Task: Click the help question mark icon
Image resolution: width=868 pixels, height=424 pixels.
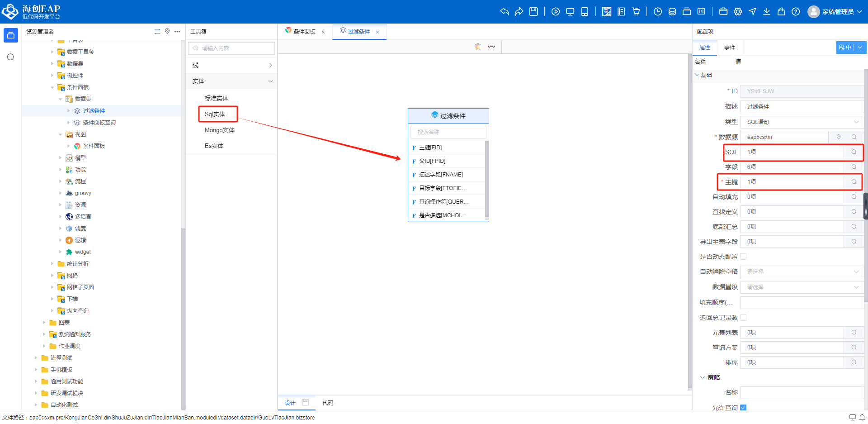Action: [796, 12]
